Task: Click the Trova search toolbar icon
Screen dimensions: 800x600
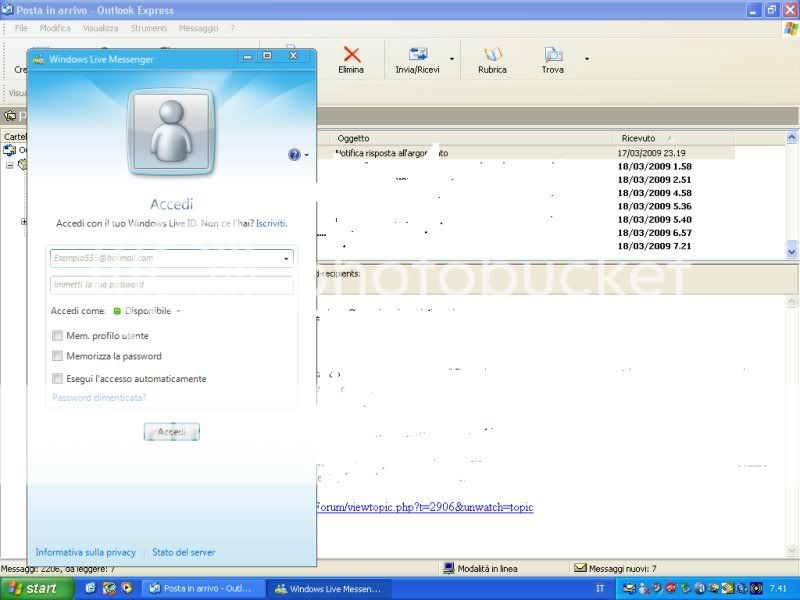Action: click(x=552, y=56)
